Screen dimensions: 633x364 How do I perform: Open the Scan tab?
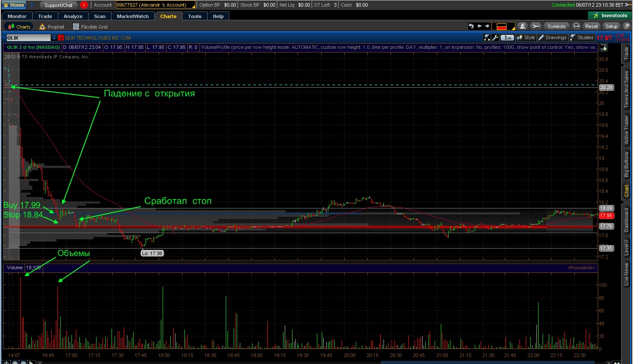point(100,16)
